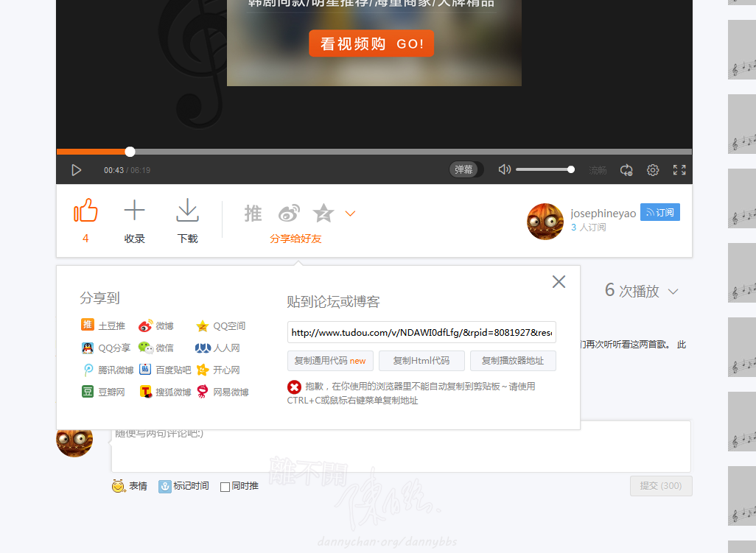Open the 流畅 quality selector
Image resolution: width=756 pixels, height=553 pixels.
(x=598, y=170)
